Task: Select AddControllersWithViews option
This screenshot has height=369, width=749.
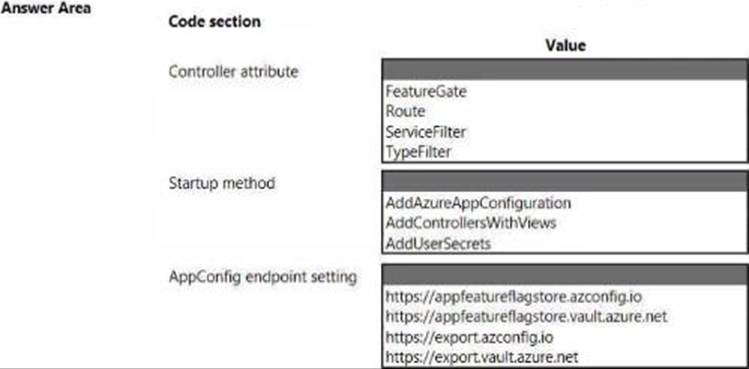Action: point(471,223)
